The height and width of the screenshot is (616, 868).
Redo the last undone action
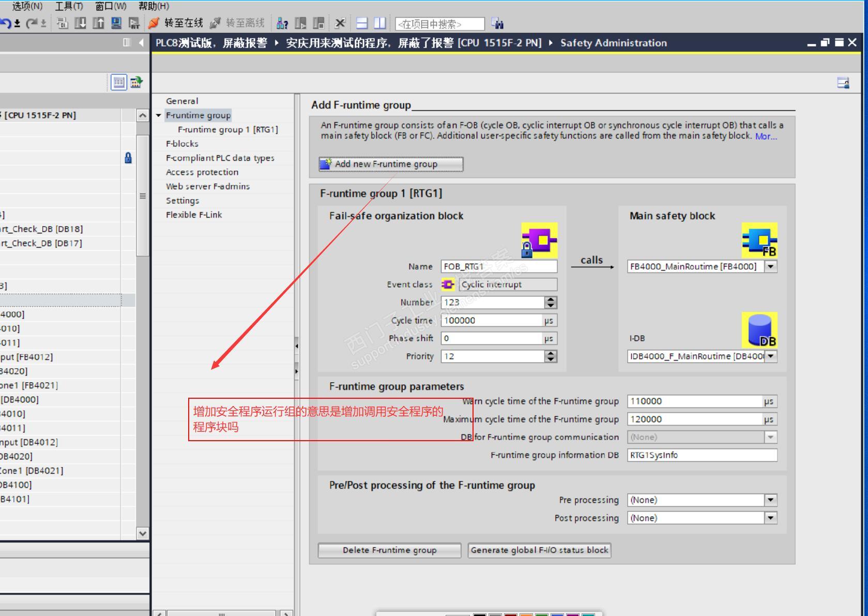pos(32,23)
